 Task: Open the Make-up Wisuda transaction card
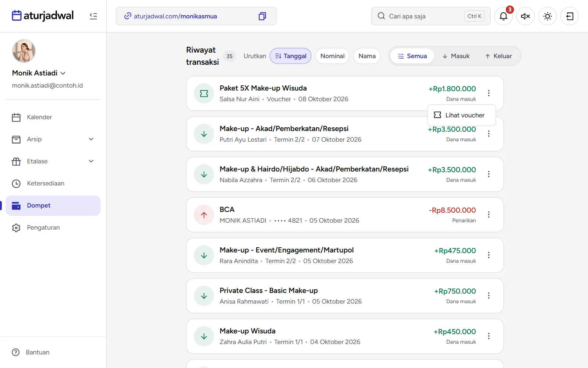pos(345,336)
